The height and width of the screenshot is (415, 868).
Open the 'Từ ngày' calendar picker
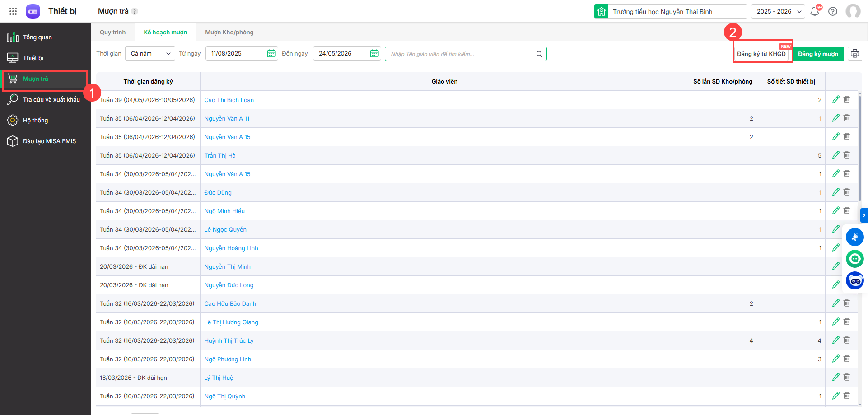[x=271, y=54]
